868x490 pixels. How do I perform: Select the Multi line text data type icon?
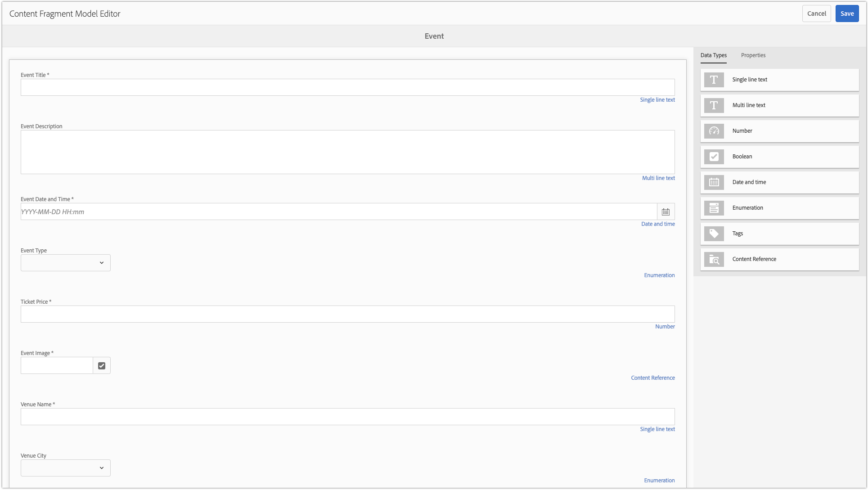[714, 105]
